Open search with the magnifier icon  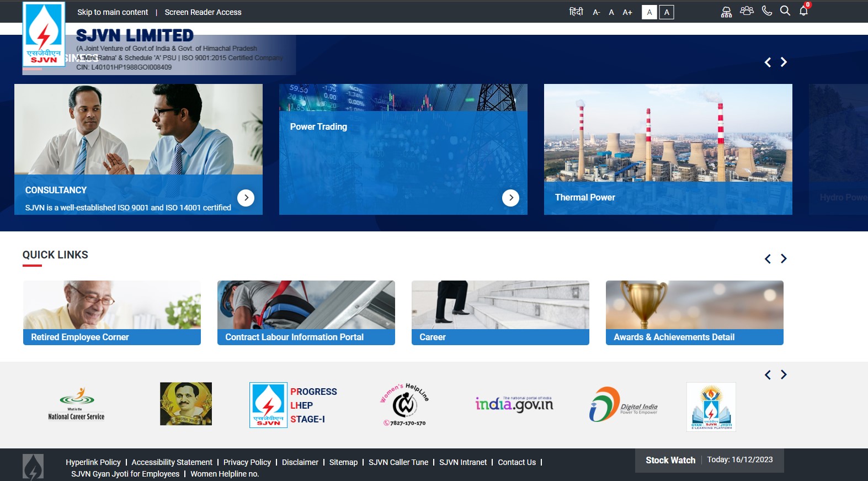785,11
